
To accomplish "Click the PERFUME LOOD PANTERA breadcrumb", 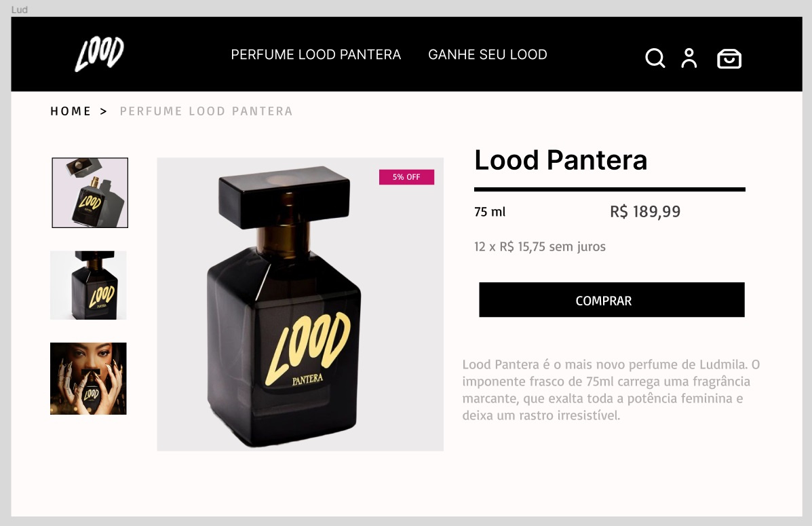I will pyautogui.click(x=206, y=111).
